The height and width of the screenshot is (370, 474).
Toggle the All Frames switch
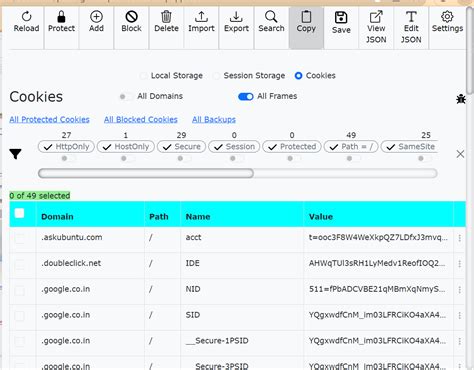[246, 96]
